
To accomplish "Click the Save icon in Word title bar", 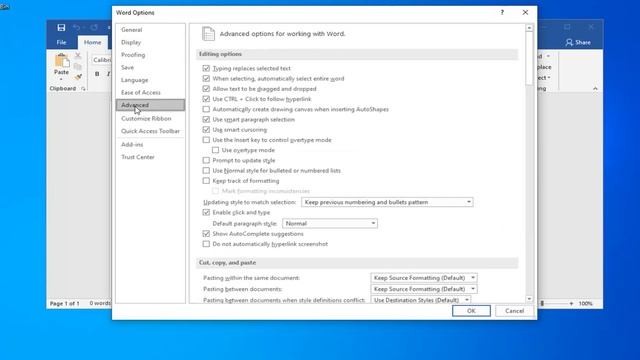I will (x=61, y=27).
